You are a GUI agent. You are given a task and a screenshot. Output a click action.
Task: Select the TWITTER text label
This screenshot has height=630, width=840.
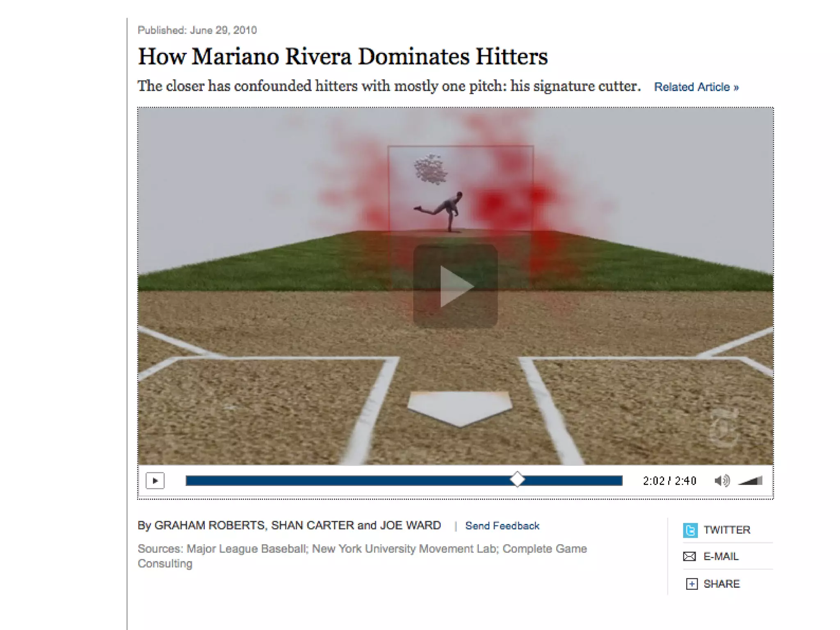point(727,530)
